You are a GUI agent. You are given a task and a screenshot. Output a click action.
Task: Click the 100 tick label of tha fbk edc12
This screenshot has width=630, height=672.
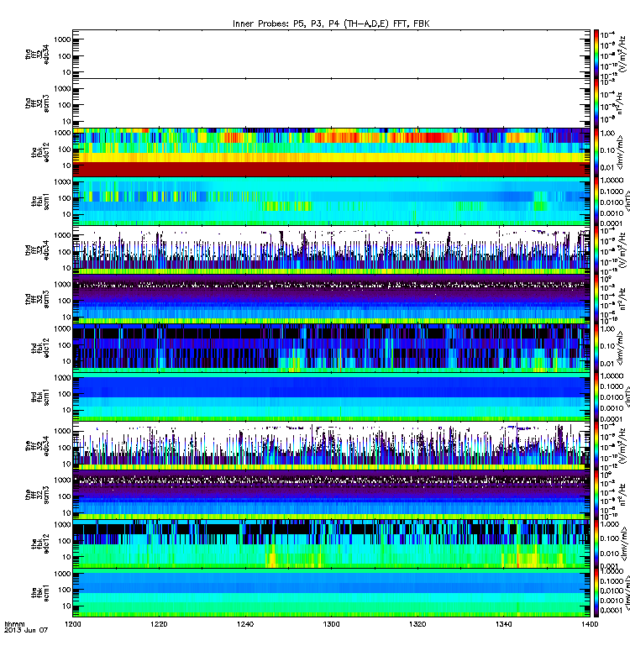tap(65, 150)
